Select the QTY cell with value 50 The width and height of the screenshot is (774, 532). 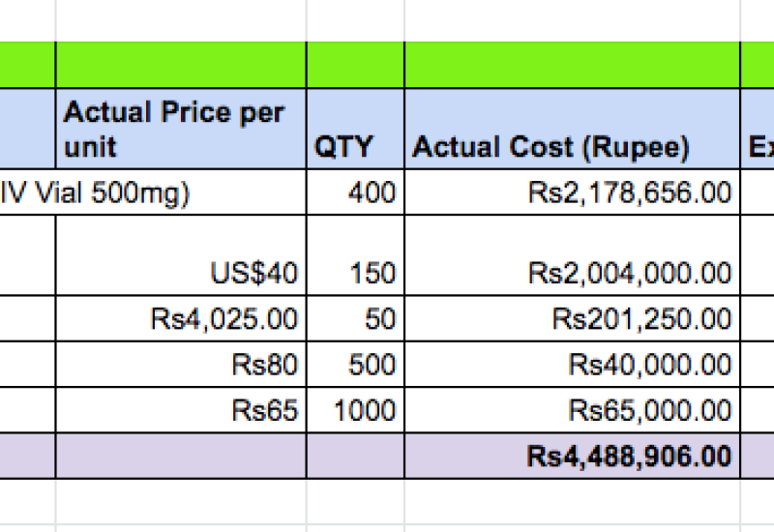click(354, 318)
